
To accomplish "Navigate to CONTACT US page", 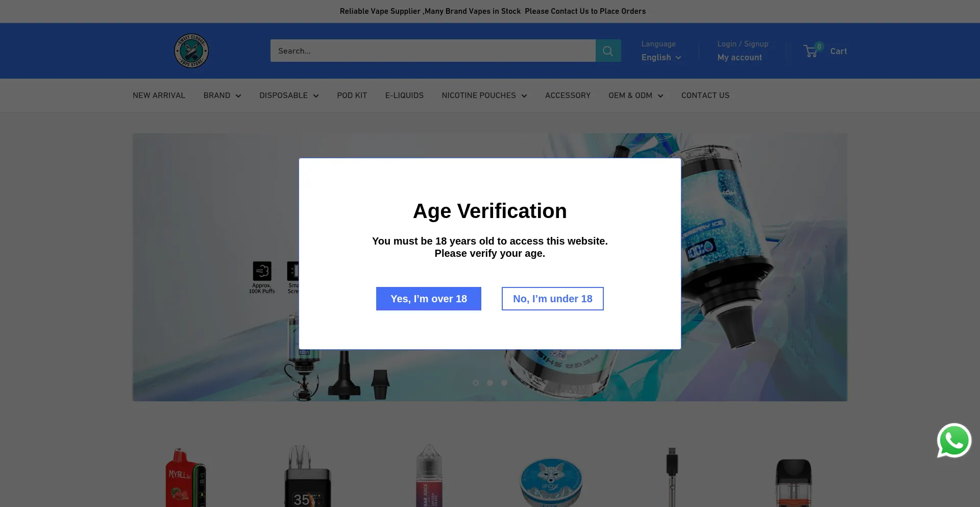I will (x=705, y=95).
